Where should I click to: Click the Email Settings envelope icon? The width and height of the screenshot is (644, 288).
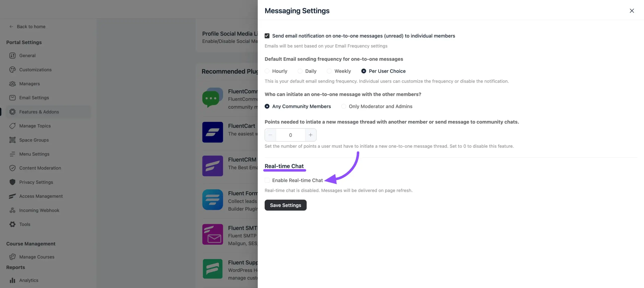tap(12, 98)
